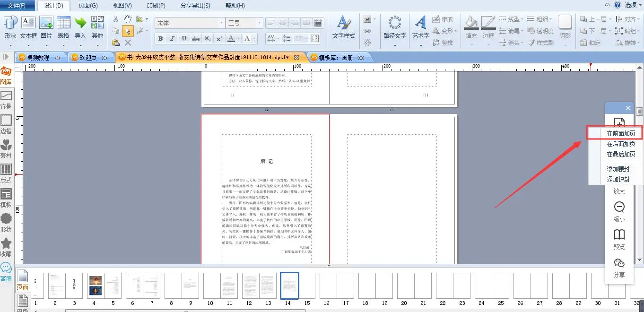Expand the 宋体 font name dropdown
The image size is (644, 312).
[x=221, y=23]
